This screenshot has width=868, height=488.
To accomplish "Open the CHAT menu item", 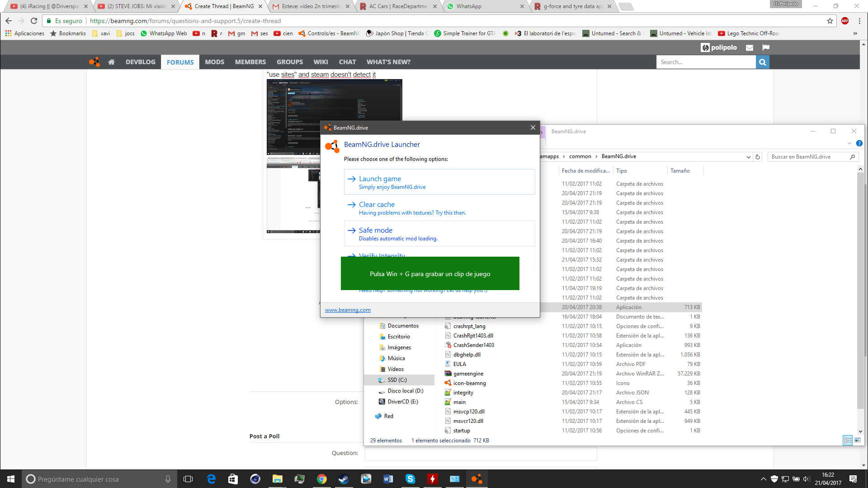I will tap(347, 62).
